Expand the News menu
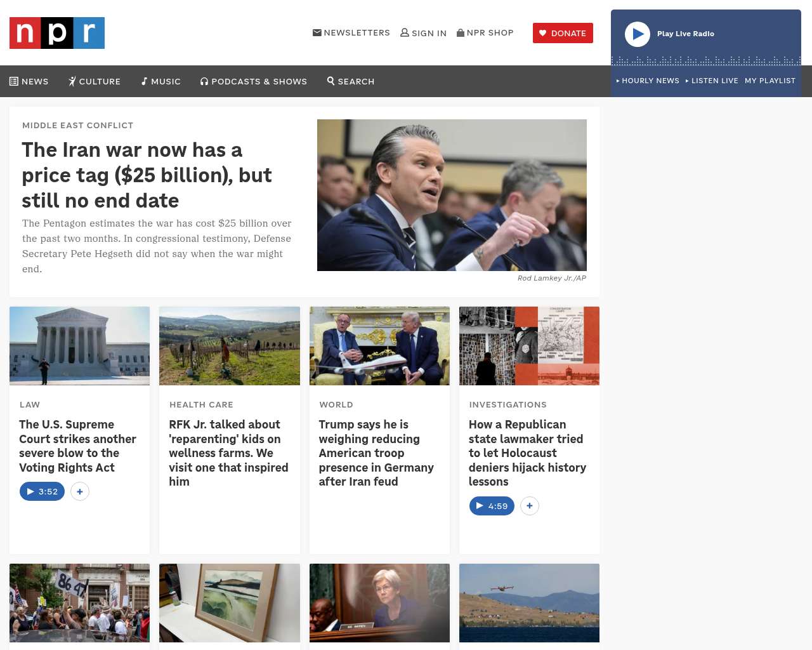 point(29,81)
